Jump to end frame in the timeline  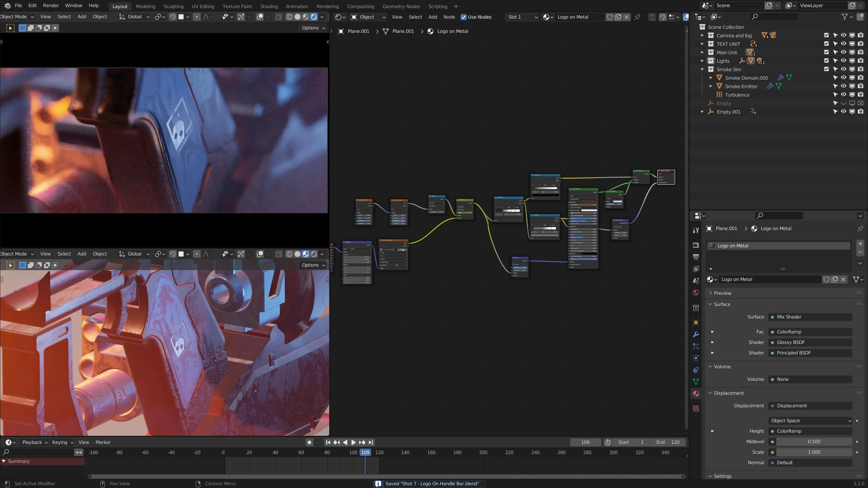pos(370,442)
